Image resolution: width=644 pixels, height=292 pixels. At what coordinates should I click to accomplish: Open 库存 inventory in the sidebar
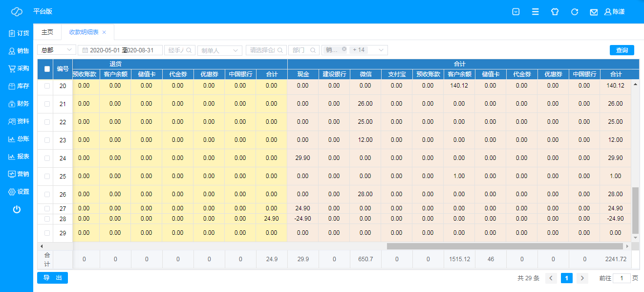19,86
